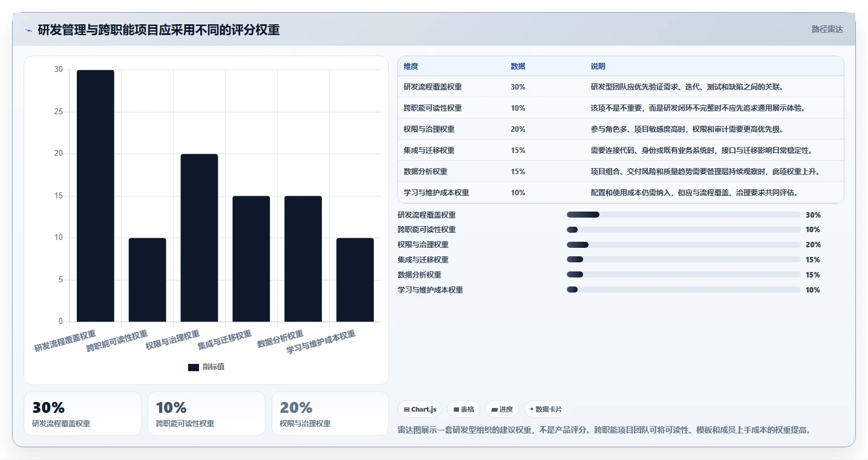This screenshot has height=460, width=868.
Task: Click the 30% cell in the table
Action: point(518,87)
